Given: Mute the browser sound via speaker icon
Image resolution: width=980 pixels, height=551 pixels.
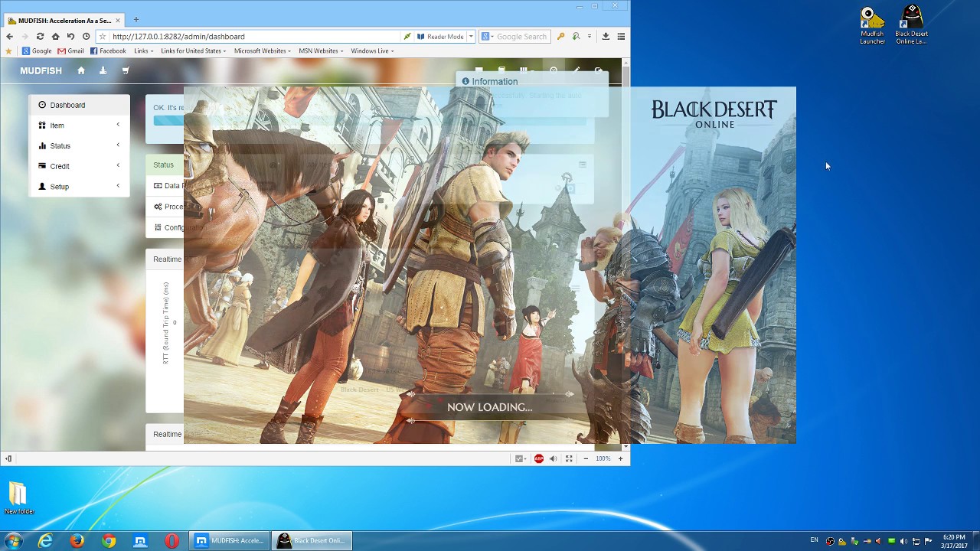Looking at the screenshot, I should click(553, 458).
